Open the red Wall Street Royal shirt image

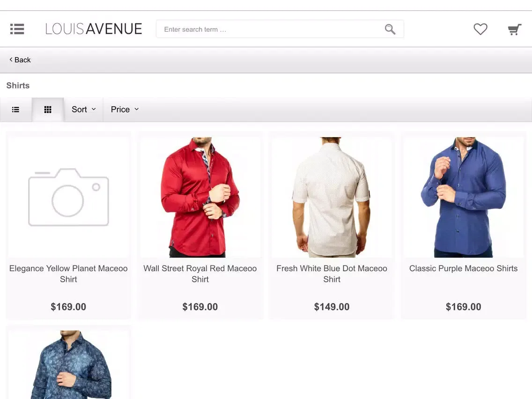[200, 197]
